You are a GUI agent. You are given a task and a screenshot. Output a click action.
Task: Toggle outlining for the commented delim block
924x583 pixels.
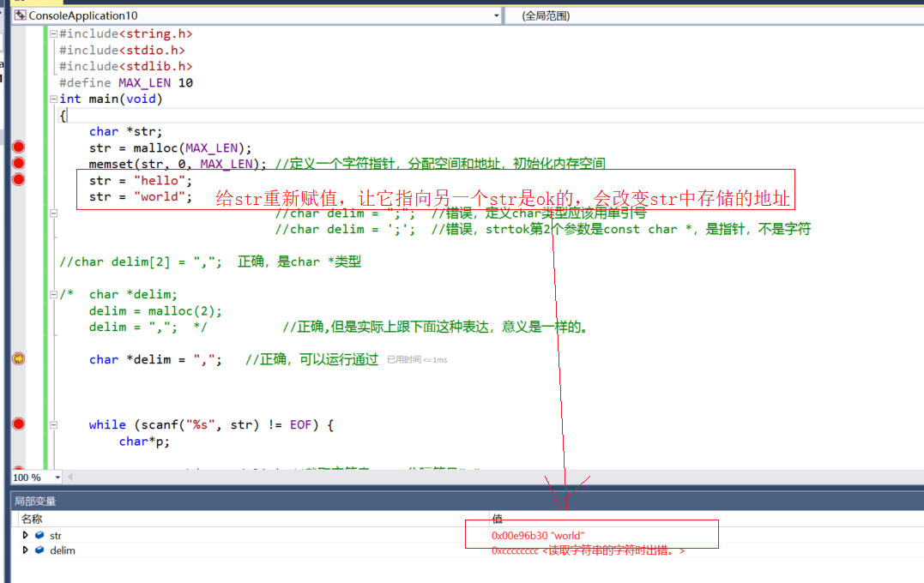(x=52, y=294)
